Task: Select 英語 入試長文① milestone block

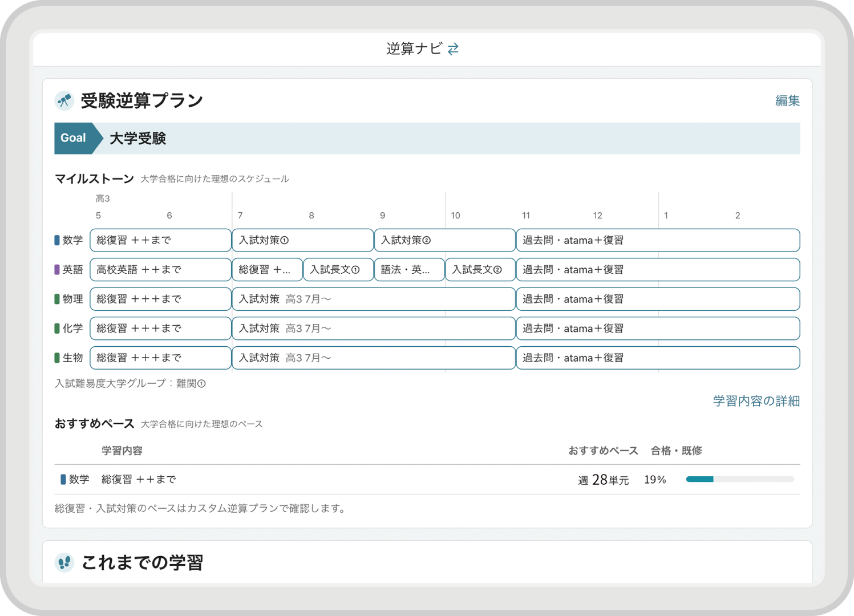Action: (x=338, y=270)
